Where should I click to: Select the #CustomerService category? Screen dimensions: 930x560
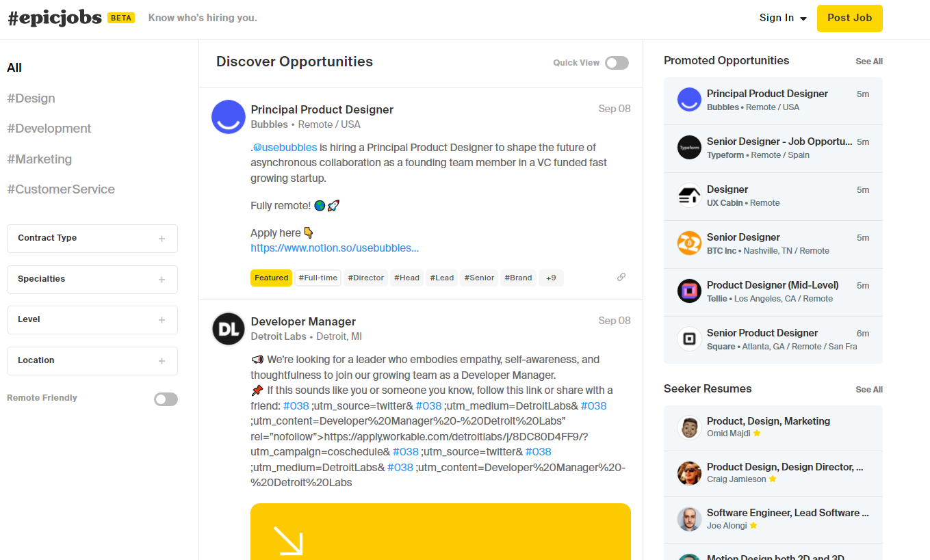(61, 189)
